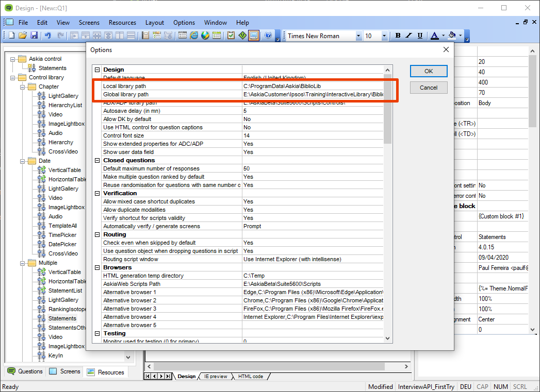Apply the fill colour paint bucket
Viewport: 540px width, 392px height.
point(452,36)
